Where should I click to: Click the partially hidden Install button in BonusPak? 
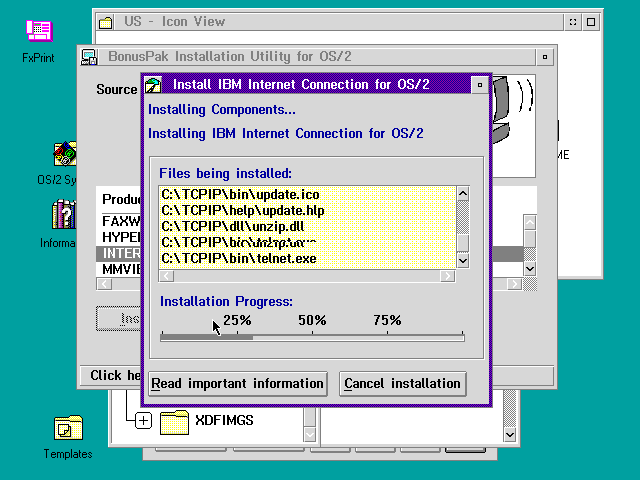(119, 318)
